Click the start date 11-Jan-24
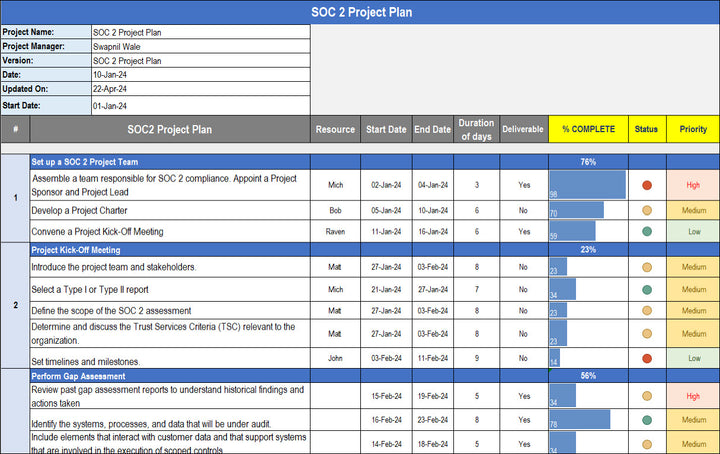Screen dimensions: 720x454 click(386, 231)
